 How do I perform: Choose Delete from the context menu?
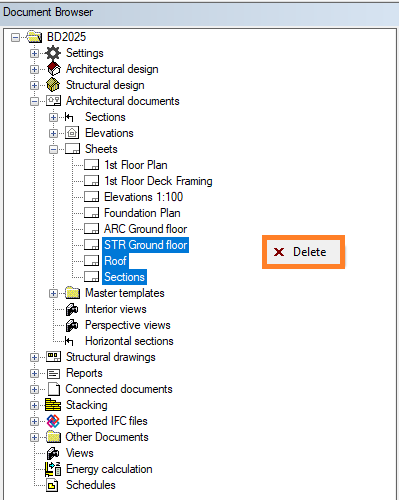coord(303,252)
